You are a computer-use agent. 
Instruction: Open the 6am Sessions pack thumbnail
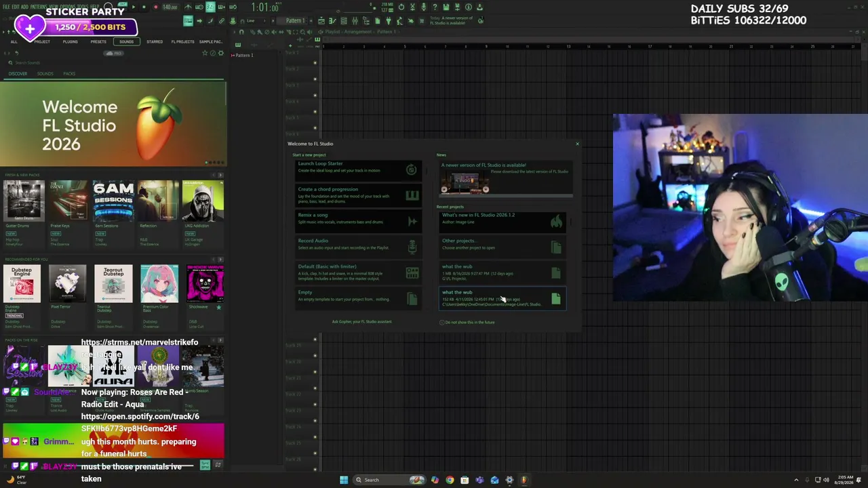(x=113, y=201)
